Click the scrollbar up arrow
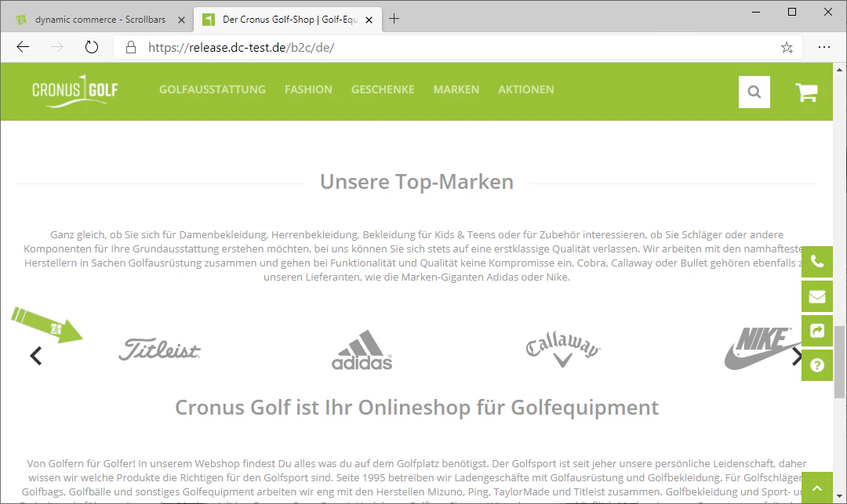 [x=839, y=70]
